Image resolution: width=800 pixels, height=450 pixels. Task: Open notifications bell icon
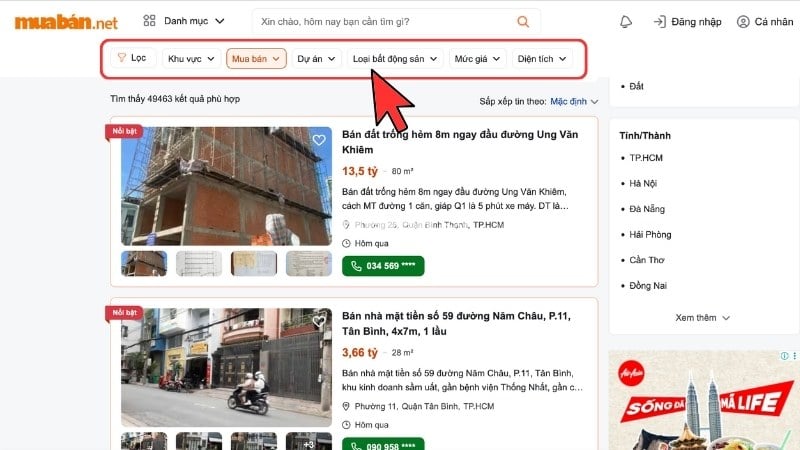point(626,21)
